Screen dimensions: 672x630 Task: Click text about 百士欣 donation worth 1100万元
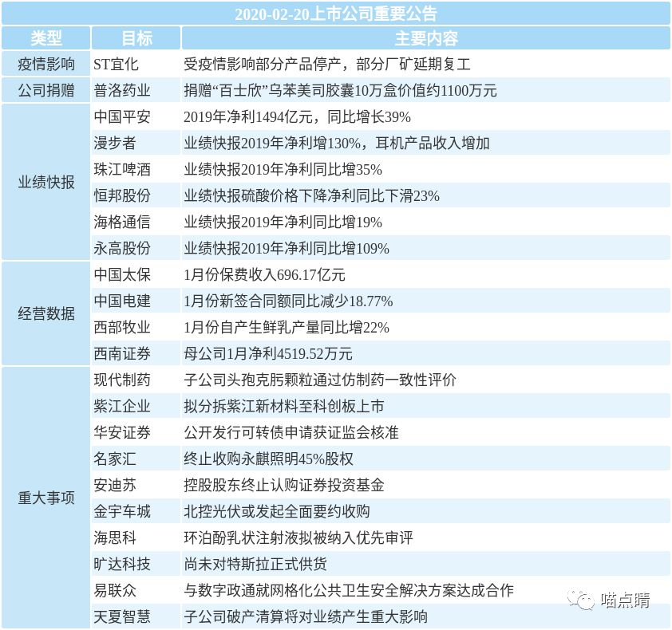[x=340, y=90]
